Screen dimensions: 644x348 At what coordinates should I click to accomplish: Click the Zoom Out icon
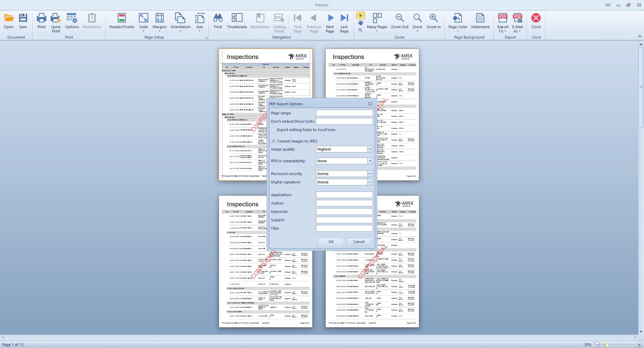click(399, 18)
